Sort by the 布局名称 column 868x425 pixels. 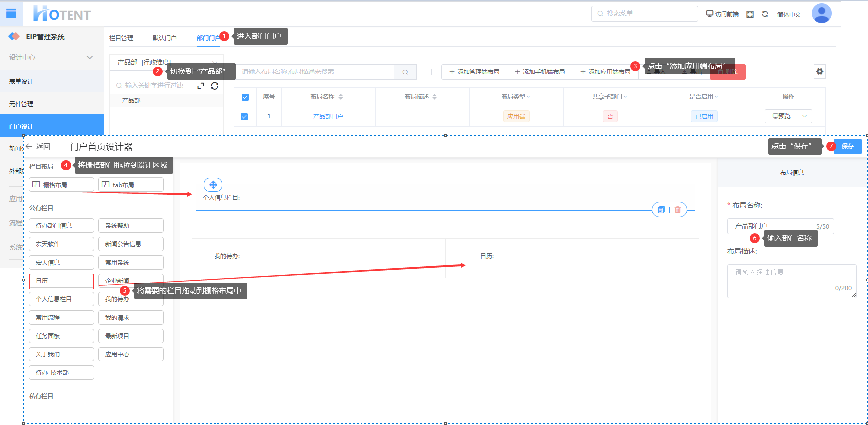point(341,97)
